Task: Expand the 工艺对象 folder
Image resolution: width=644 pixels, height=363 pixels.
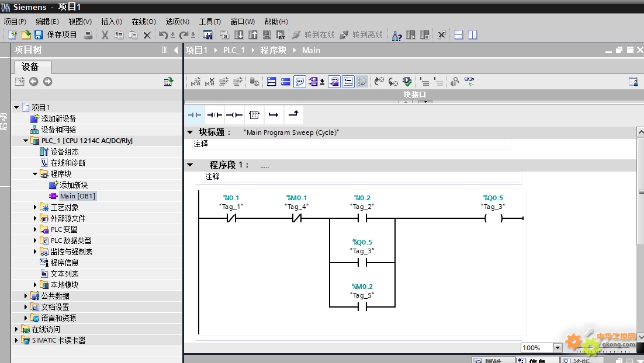Action: click(35, 207)
